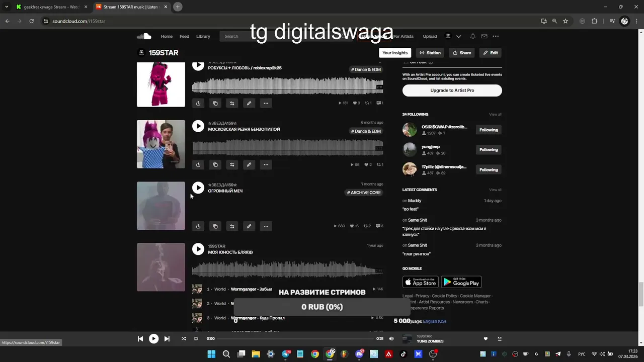Seek in МОСКОВСКАЯ РЕЗНЯ БЕНЗОПИЛОЙ waveform
Viewport: 644px width, 362px height.
288,147
